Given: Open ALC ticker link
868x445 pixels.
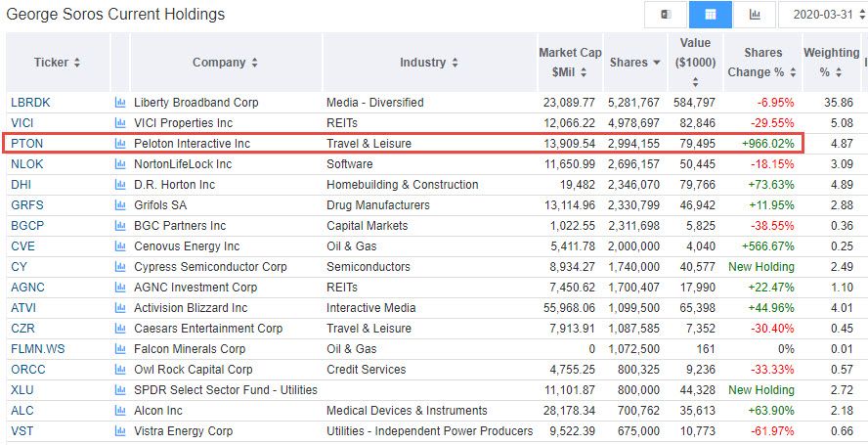Looking at the screenshot, I should point(22,411).
